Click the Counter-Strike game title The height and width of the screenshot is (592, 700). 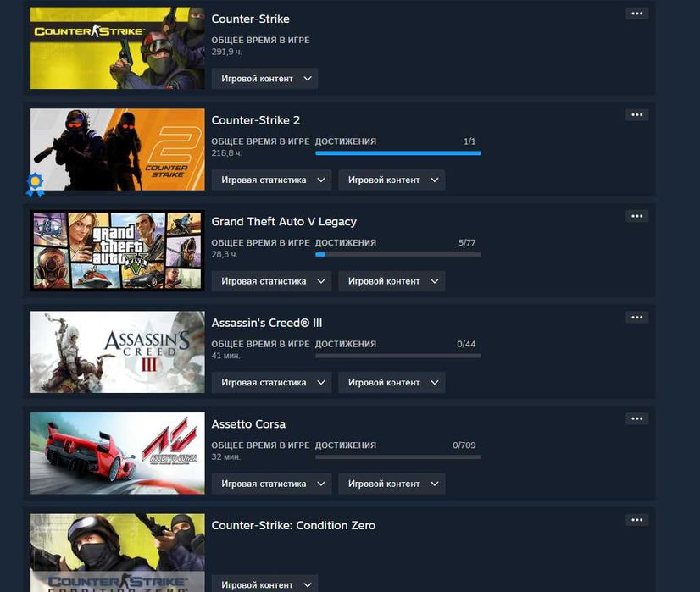pyautogui.click(x=251, y=19)
